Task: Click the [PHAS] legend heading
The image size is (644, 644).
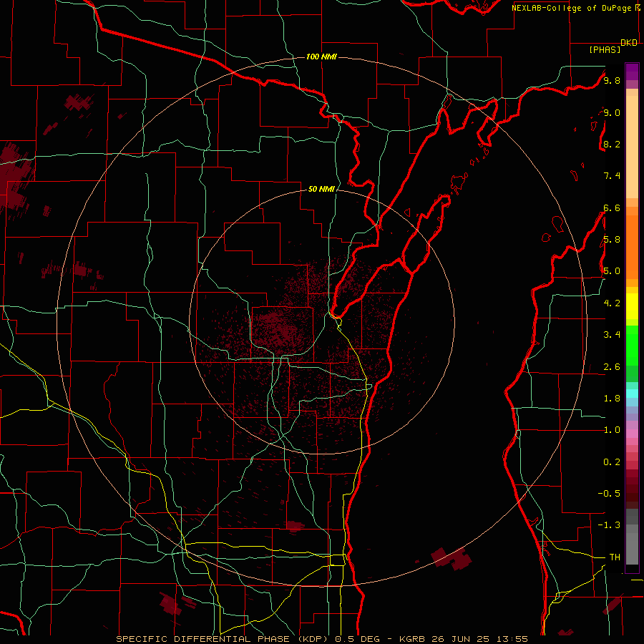Action: (605, 50)
